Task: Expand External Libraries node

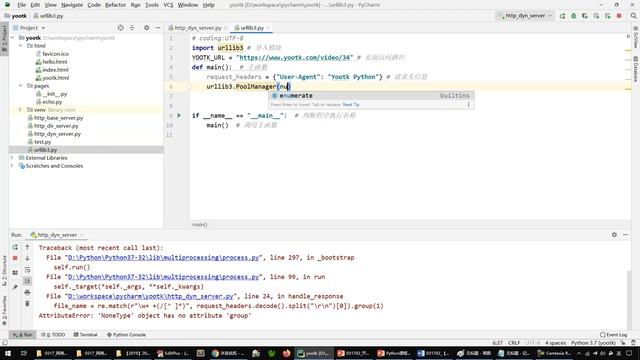Action: click(x=13, y=158)
